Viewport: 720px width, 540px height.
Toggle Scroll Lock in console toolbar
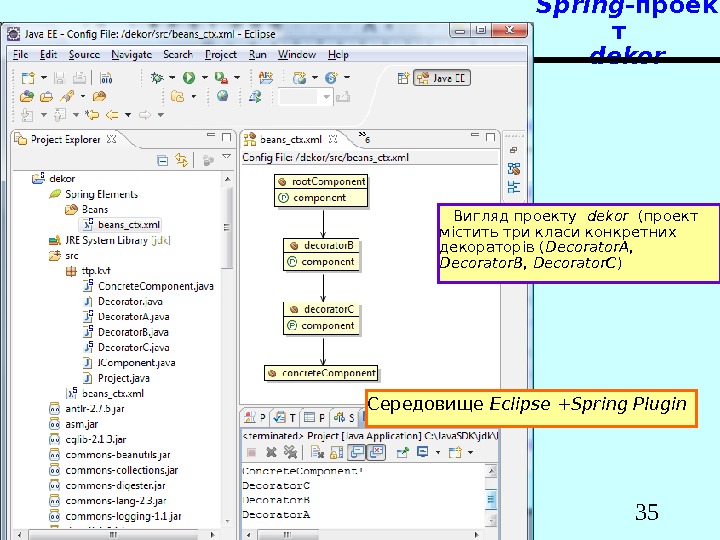(x=337, y=452)
